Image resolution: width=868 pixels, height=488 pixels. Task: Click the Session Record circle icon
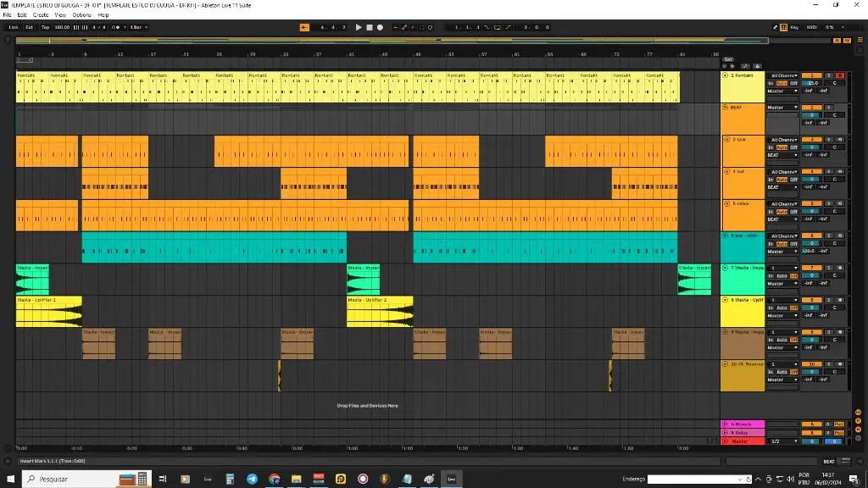coord(430,27)
